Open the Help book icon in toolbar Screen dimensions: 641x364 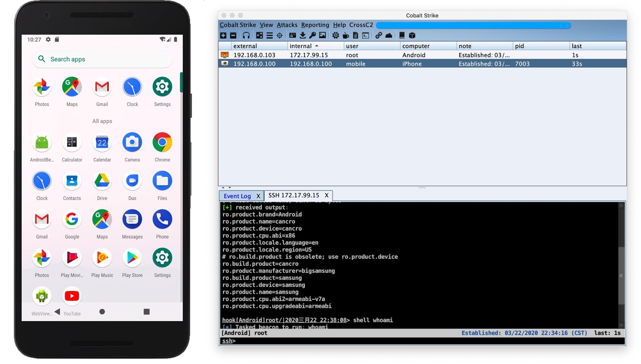point(402,36)
